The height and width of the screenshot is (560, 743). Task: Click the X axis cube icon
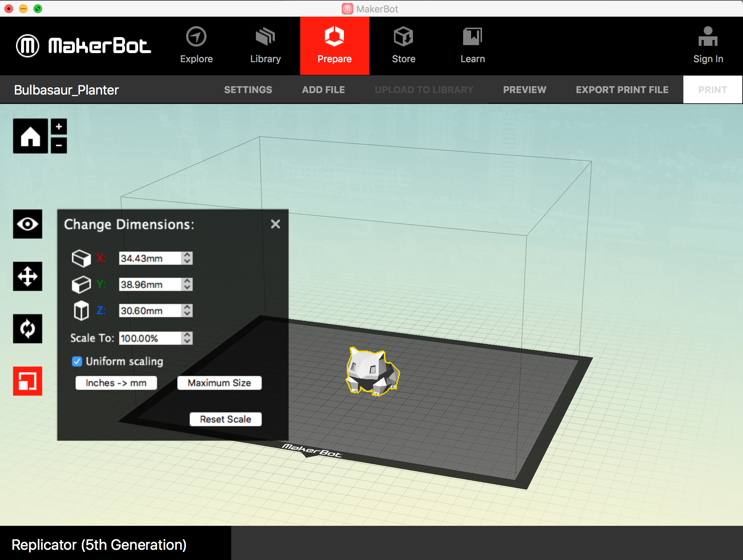(81, 258)
